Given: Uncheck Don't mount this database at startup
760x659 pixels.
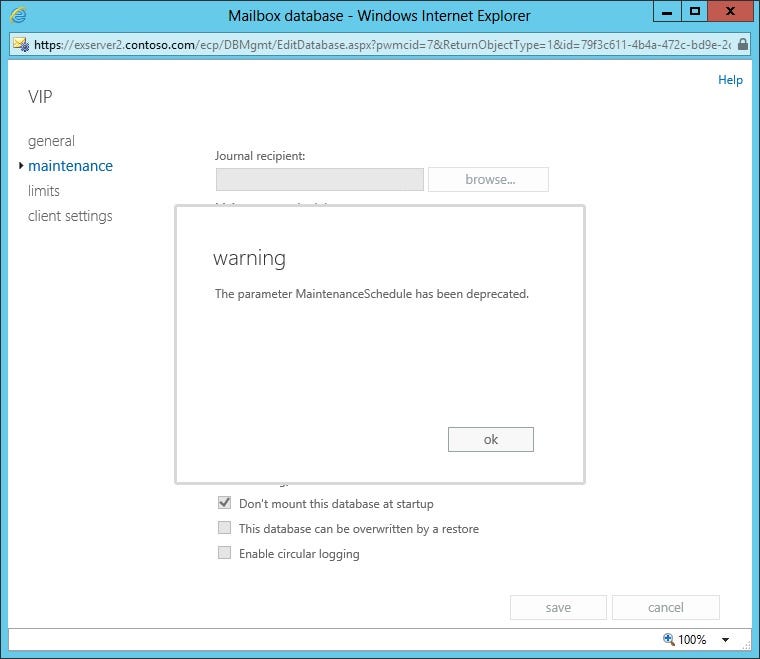Looking at the screenshot, I should click(x=225, y=504).
